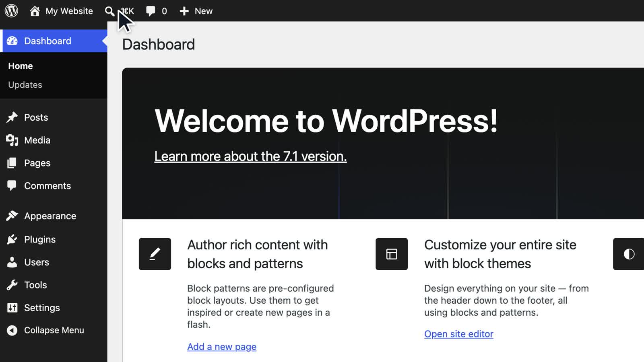Go to the Home submenu item
The width and height of the screenshot is (644, 362).
pos(21,66)
